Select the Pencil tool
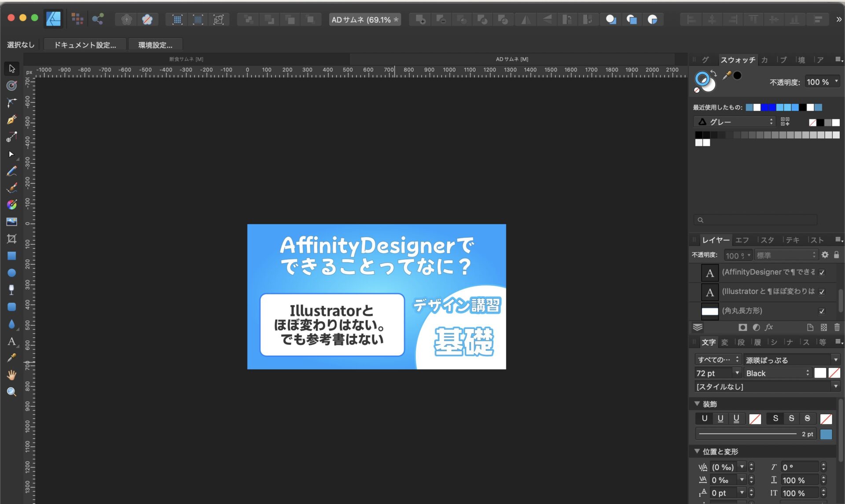This screenshot has height=504, width=845. click(x=12, y=171)
